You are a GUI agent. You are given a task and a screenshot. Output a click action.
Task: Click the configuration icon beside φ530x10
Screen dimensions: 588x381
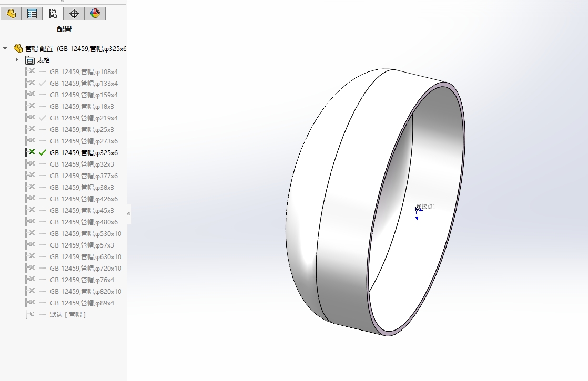point(30,233)
